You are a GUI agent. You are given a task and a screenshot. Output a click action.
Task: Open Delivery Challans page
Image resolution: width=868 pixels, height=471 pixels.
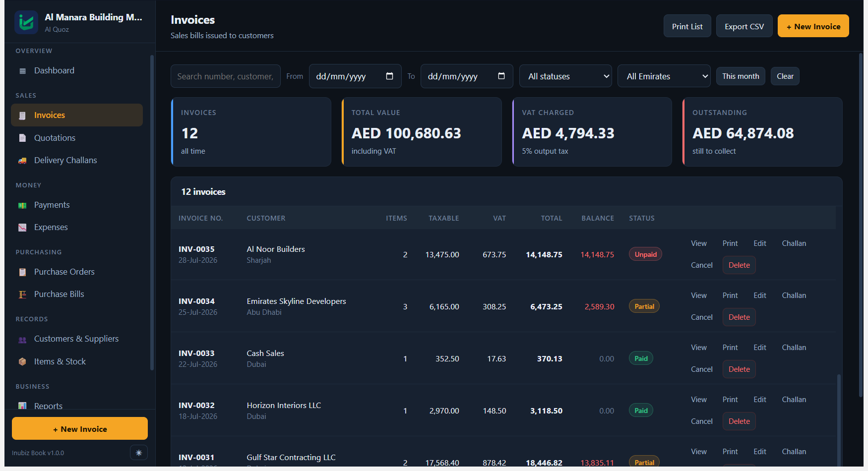click(77, 160)
